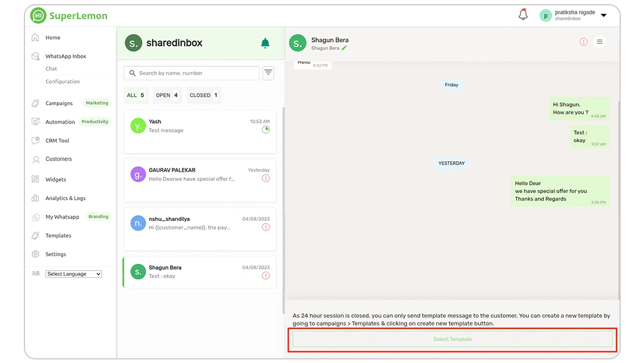Click the green bell in sharedinbox header
The height and width of the screenshot is (363, 644).
[x=265, y=43]
